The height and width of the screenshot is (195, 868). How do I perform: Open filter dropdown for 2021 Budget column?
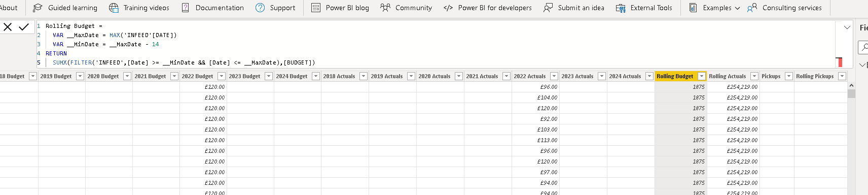coord(174,76)
